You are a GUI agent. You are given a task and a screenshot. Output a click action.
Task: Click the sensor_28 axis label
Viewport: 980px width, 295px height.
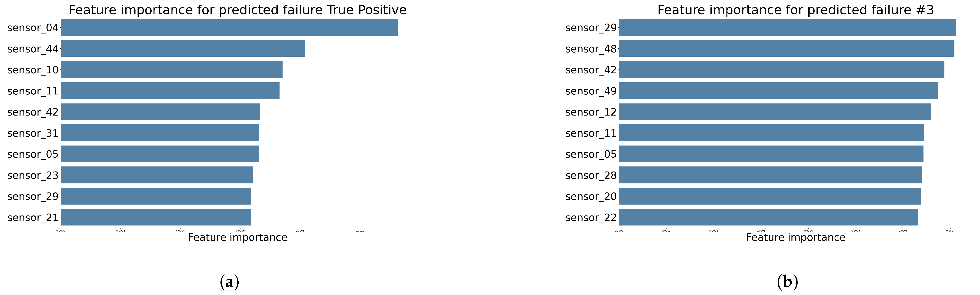[591, 175]
